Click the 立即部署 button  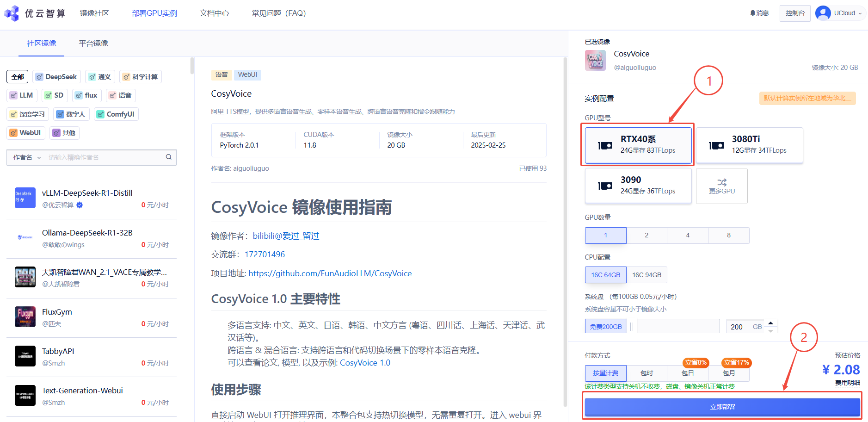(x=722, y=407)
